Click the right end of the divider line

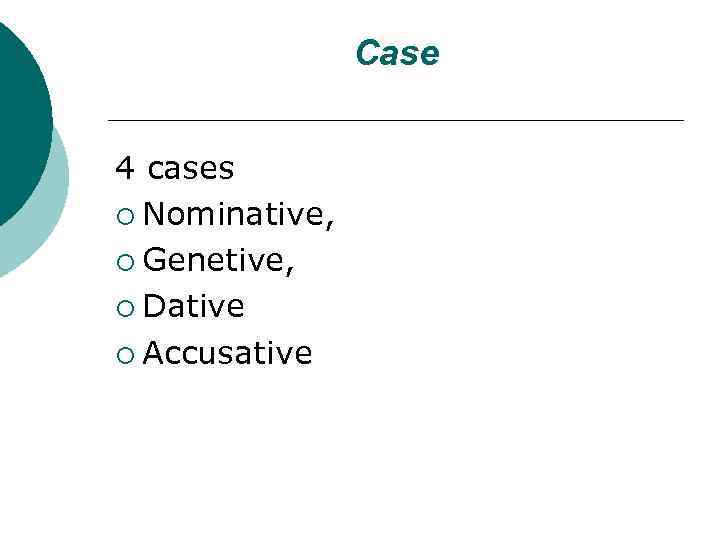[x=681, y=121]
